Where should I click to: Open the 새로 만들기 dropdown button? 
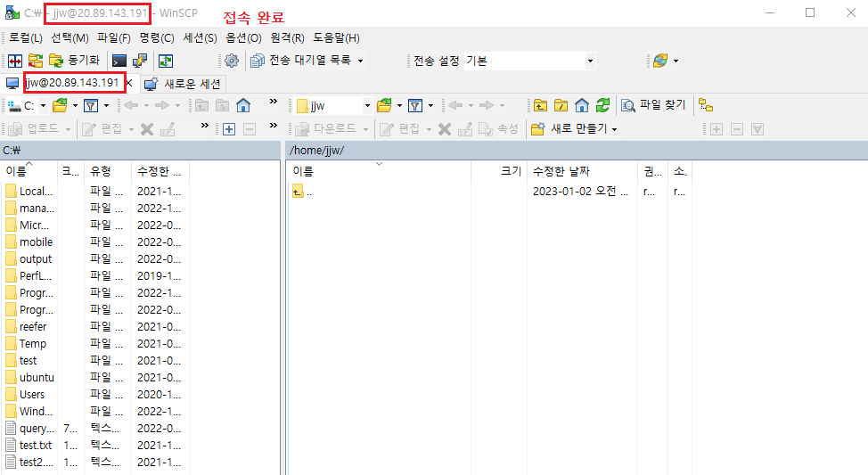click(x=574, y=129)
